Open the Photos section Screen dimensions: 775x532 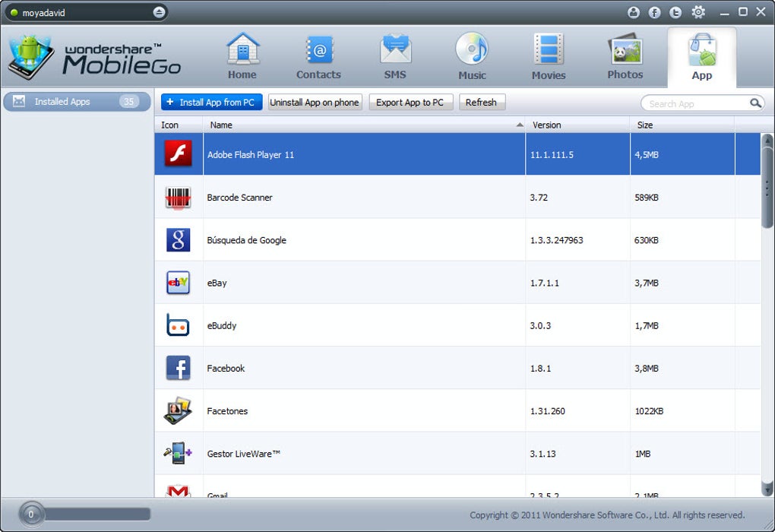(625, 56)
